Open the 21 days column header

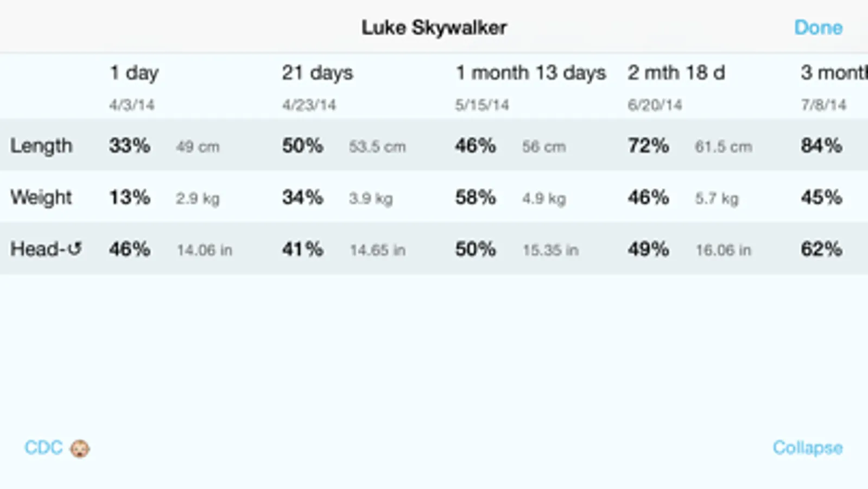pyautogui.click(x=318, y=73)
